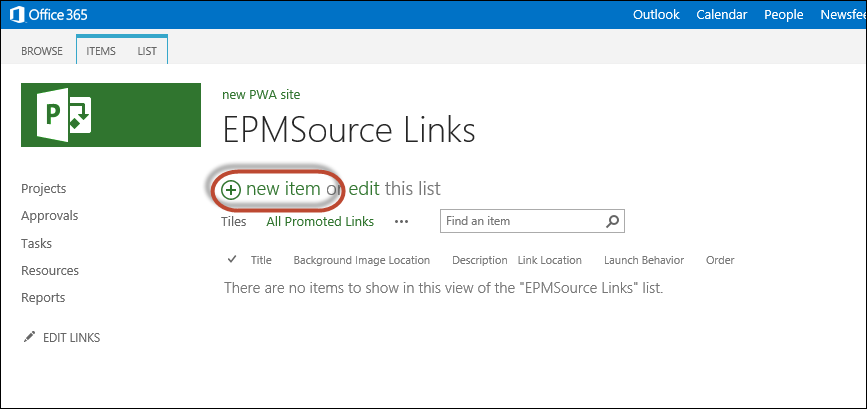Open the LIST ribbon tab
The image size is (867, 409).
point(147,51)
